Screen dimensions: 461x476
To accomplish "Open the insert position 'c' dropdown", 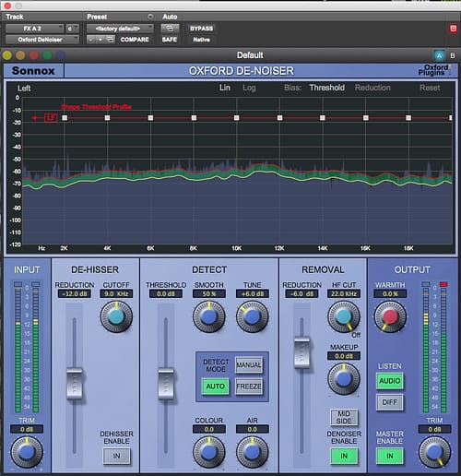I will (72, 29).
